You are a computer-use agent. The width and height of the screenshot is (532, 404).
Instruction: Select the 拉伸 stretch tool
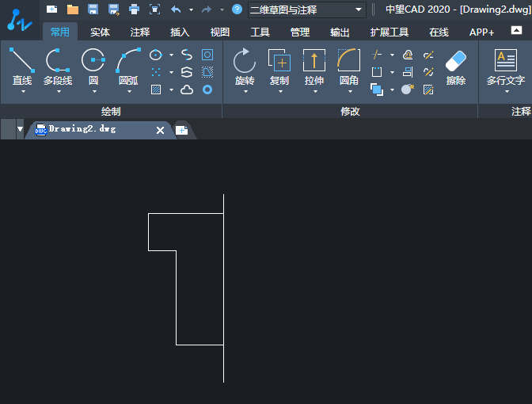(x=314, y=67)
